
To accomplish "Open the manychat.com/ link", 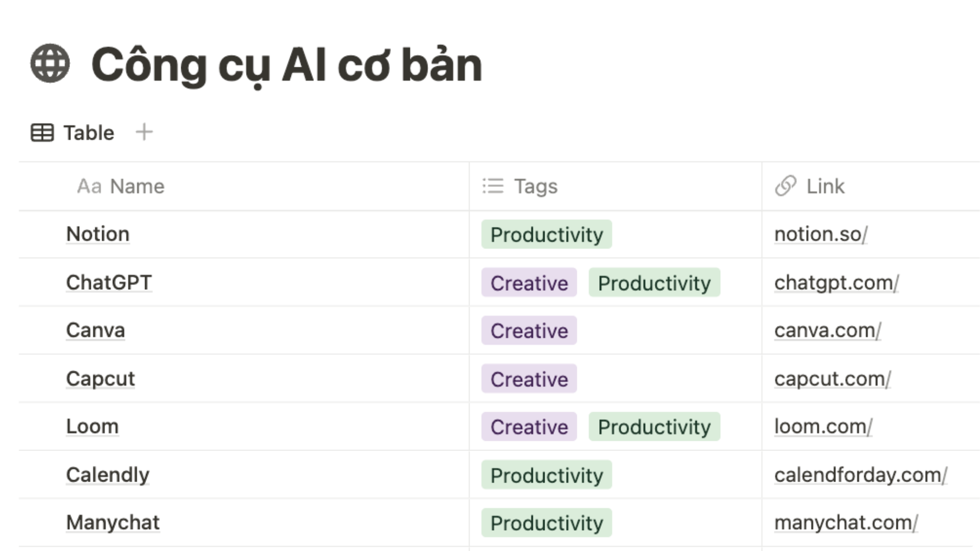I will 846,523.
